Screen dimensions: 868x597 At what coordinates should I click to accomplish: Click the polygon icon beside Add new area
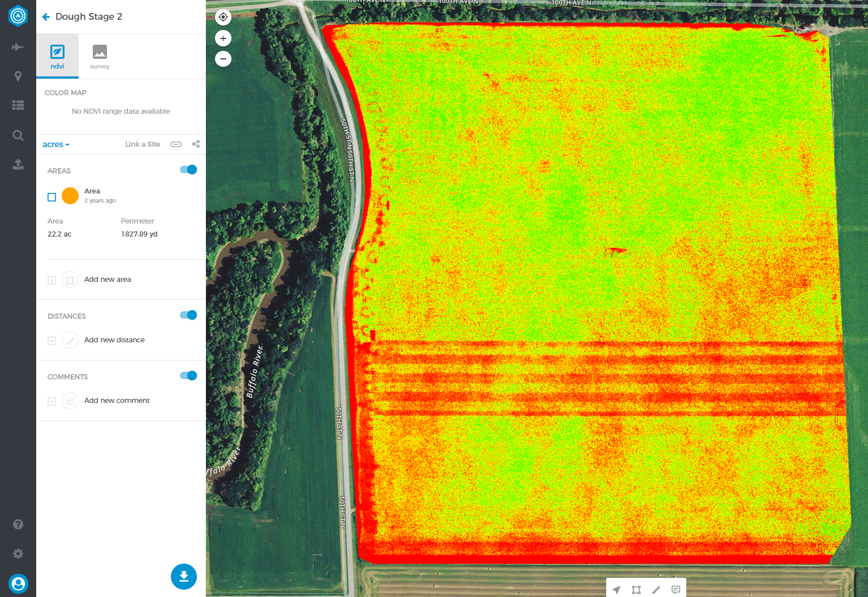[70, 280]
